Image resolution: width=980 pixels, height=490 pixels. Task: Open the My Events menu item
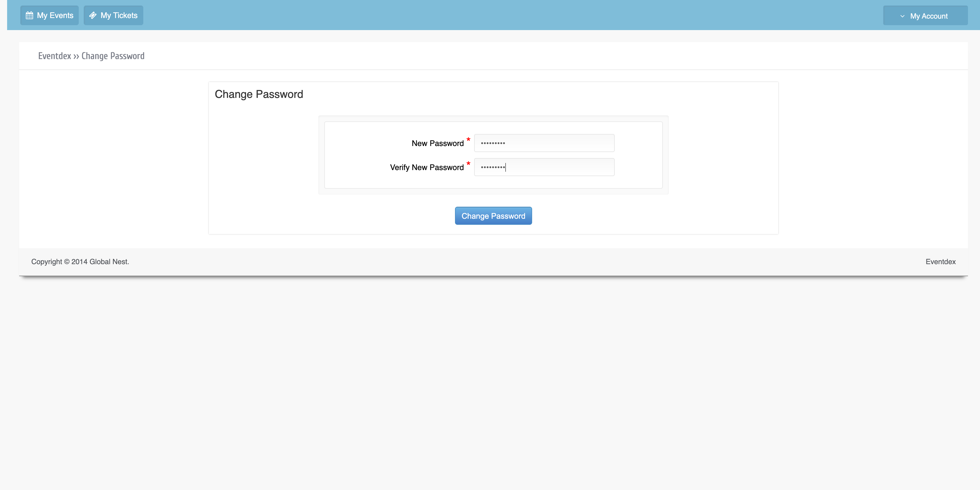coord(49,16)
